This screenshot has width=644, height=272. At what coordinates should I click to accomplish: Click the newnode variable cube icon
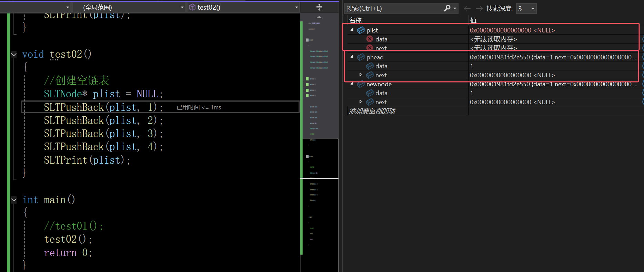(361, 84)
